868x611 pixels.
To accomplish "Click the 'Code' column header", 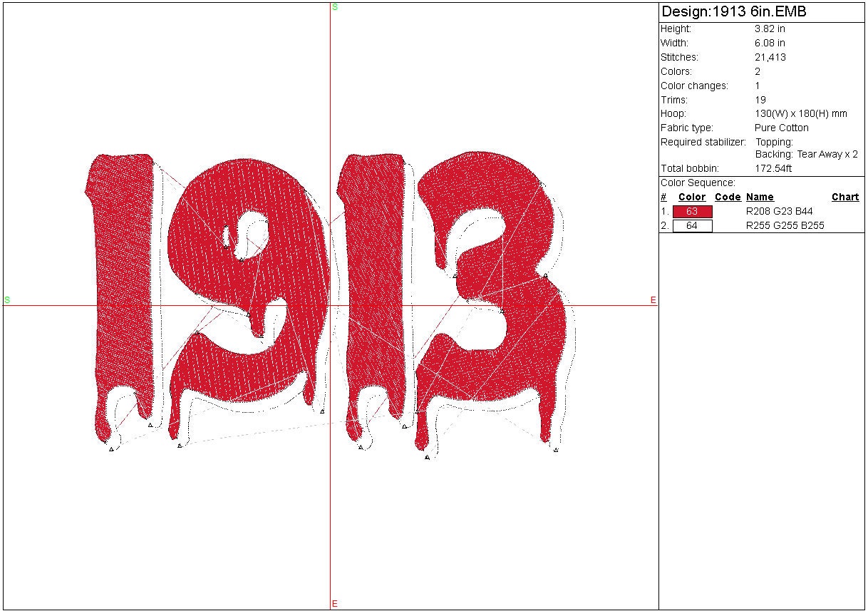I will click(x=728, y=197).
